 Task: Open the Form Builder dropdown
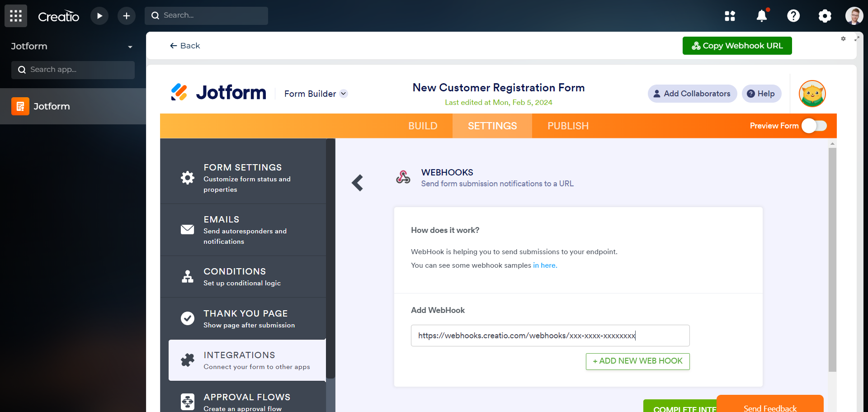tap(316, 94)
